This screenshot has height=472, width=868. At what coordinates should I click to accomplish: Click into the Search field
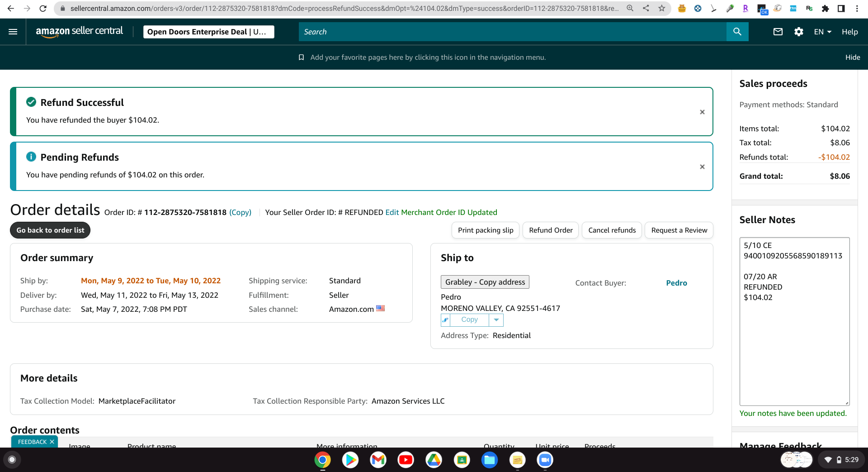[513, 32]
